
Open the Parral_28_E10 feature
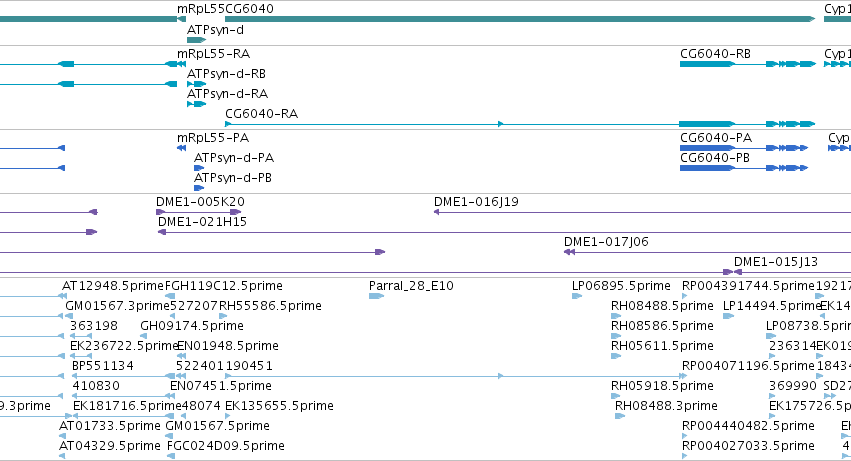376,296
